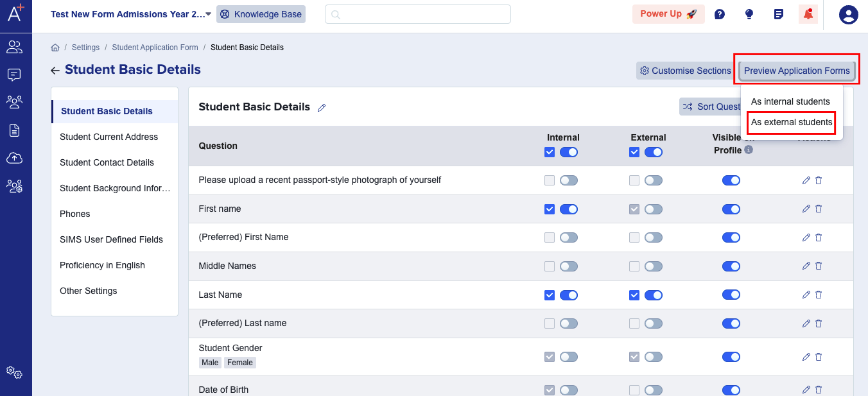The height and width of the screenshot is (396, 868).
Task: Select As internal students option
Action: (x=790, y=101)
